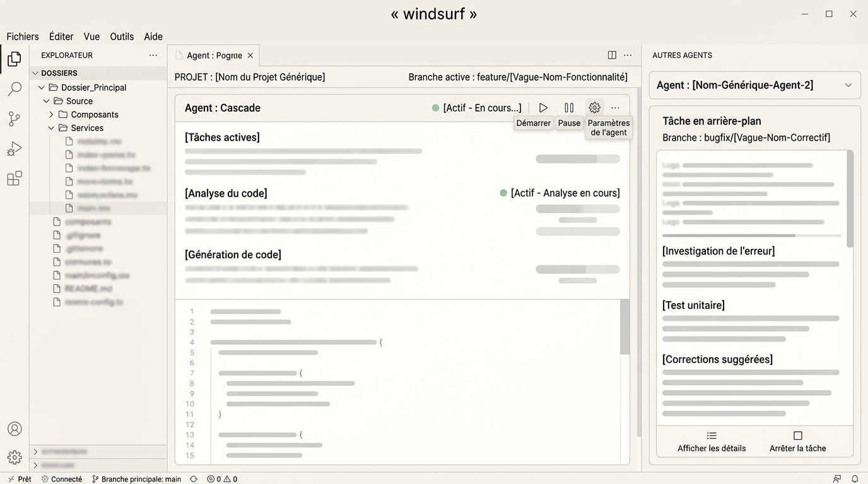The image size is (868, 484).
Task: Click the Pause icon for agent Cascade
Action: tap(569, 108)
